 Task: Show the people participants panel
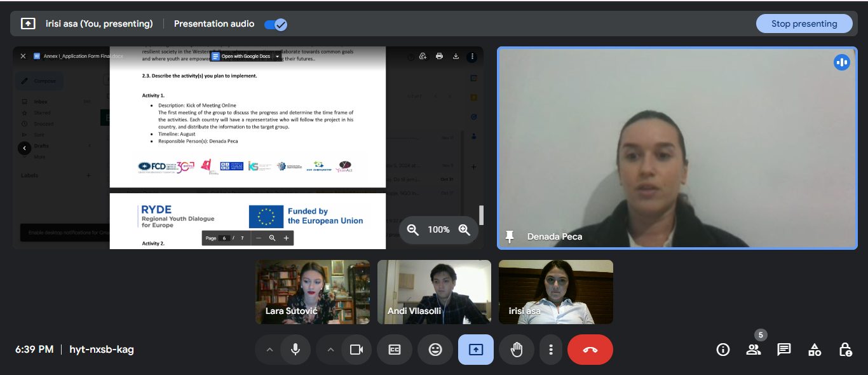pyautogui.click(x=753, y=349)
